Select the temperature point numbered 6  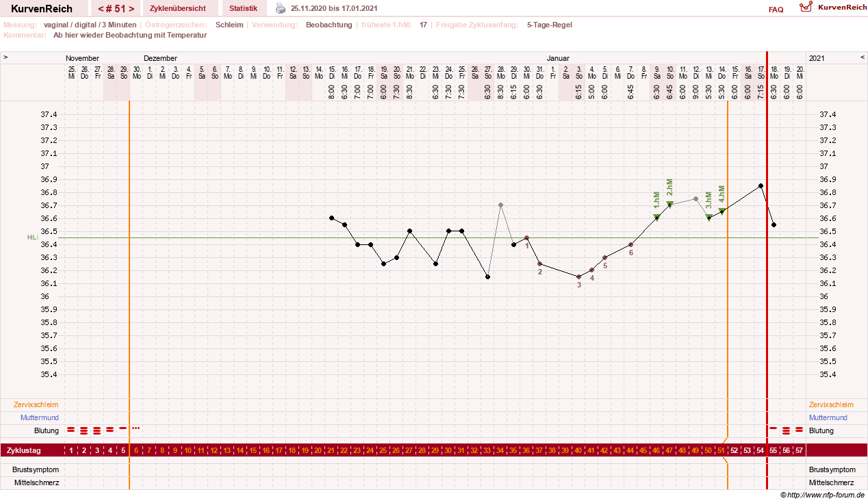pyautogui.click(x=630, y=244)
